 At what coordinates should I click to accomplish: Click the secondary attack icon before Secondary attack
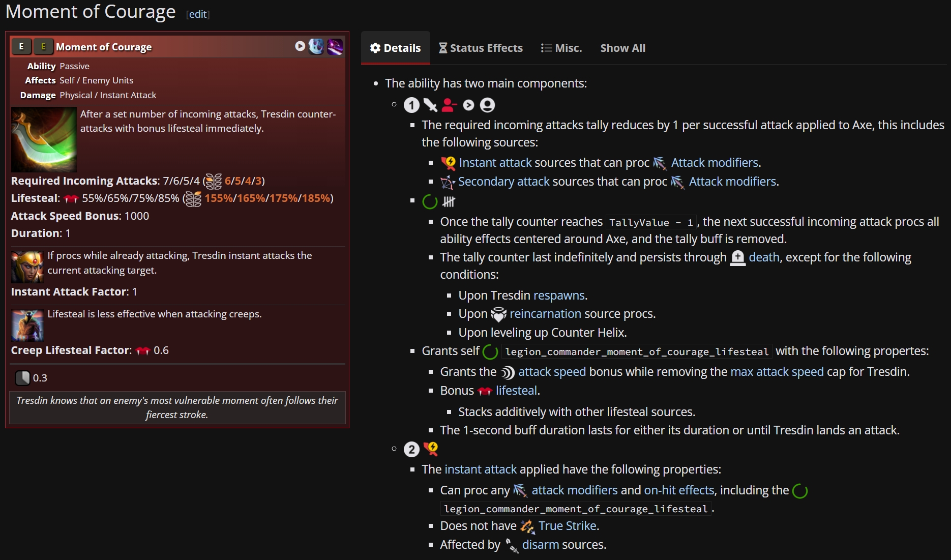click(448, 182)
